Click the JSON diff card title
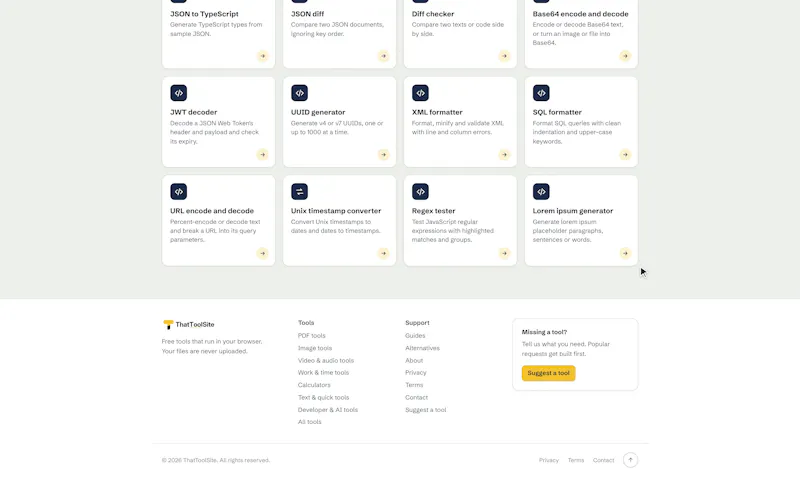Image resolution: width=800 pixels, height=480 pixels. click(308, 14)
